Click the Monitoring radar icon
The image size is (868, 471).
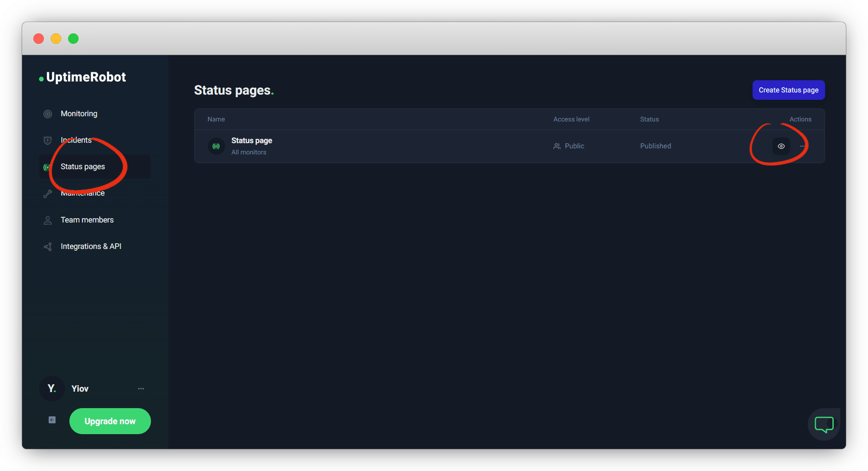(48, 114)
